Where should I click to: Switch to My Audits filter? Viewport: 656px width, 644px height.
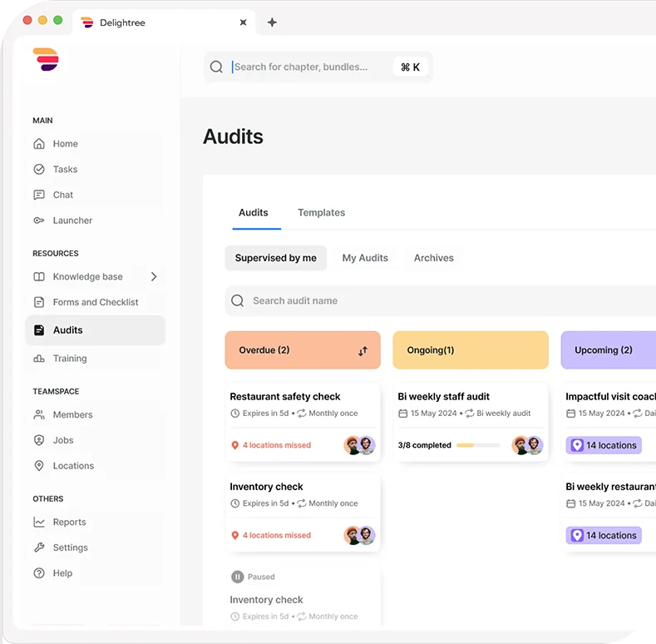pos(365,258)
